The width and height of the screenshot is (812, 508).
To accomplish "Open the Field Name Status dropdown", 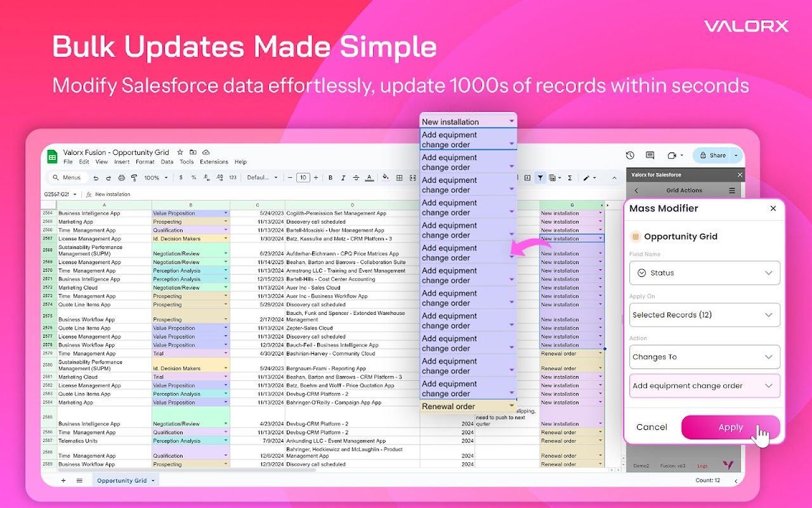I will (x=705, y=272).
